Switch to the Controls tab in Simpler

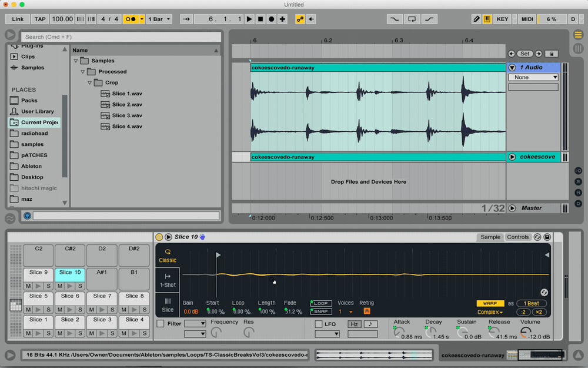[517, 237]
